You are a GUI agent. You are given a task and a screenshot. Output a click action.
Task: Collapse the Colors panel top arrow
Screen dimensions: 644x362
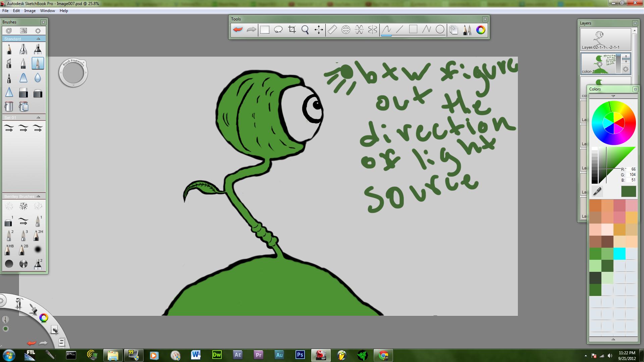click(613, 96)
